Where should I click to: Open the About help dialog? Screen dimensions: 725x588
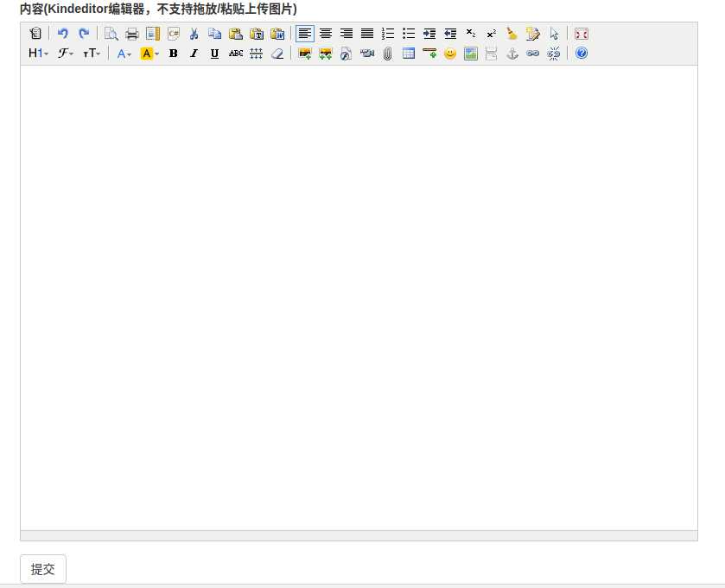pos(582,54)
